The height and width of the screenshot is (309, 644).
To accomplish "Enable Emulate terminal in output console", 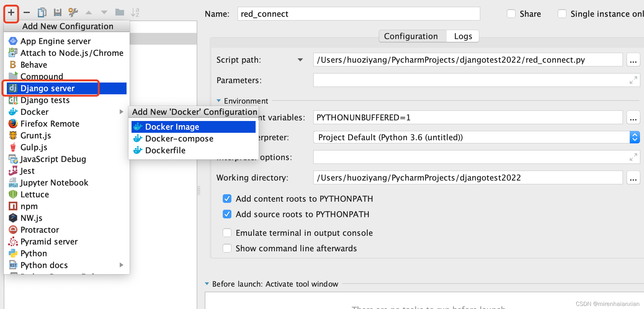I will point(227,233).
